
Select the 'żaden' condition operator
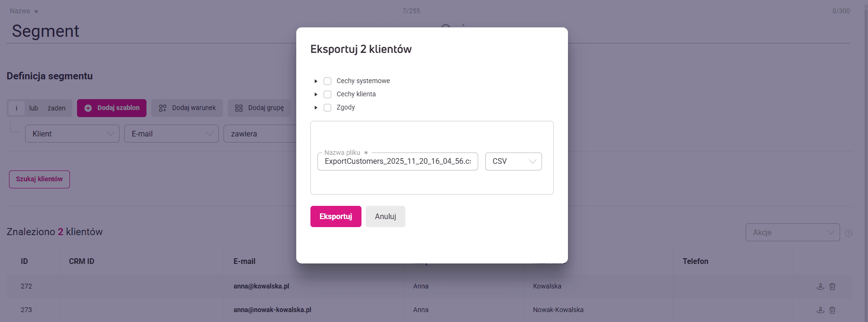pyautogui.click(x=57, y=108)
